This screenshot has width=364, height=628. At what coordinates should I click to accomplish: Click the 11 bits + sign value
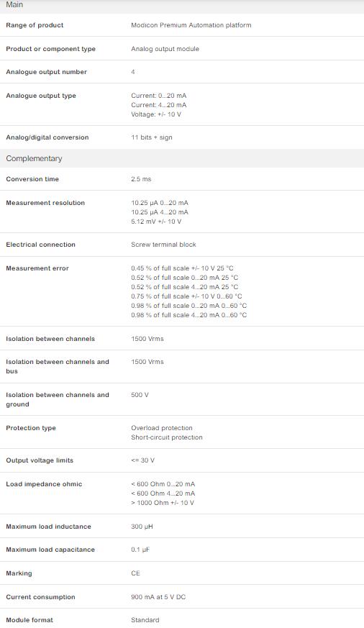(151, 137)
